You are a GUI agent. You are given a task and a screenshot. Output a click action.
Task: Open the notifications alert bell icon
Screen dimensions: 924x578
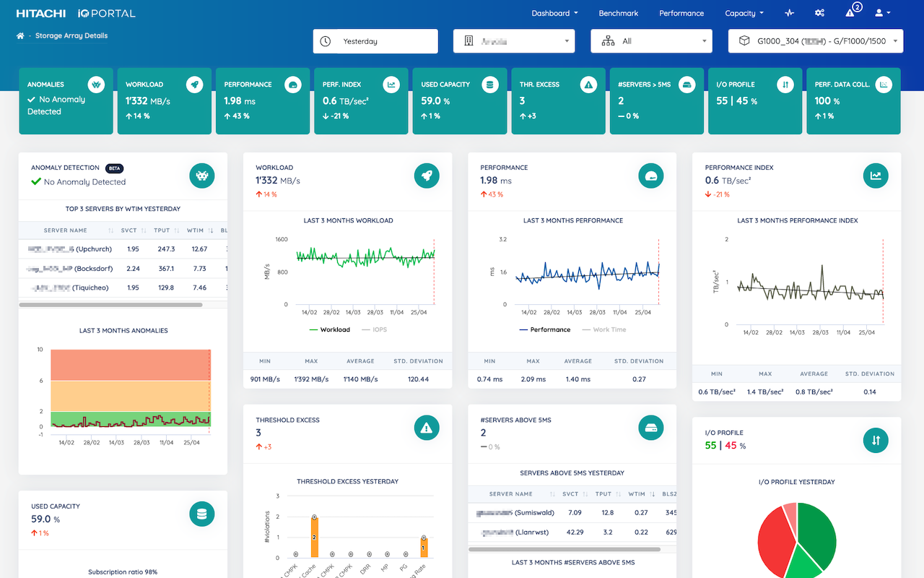[x=850, y=13]
